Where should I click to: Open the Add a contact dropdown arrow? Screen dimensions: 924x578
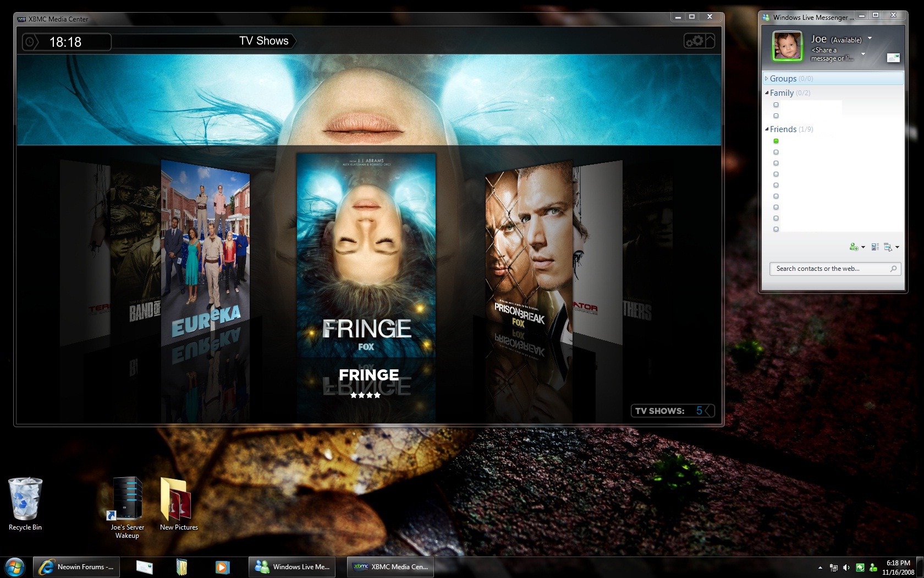pyautogui.click(x=863, y=247)
